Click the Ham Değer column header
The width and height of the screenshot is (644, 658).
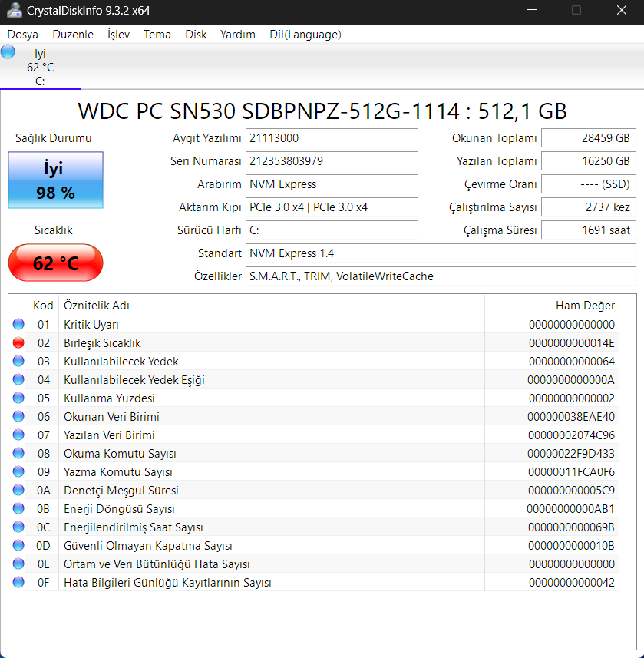coord(552,306)
